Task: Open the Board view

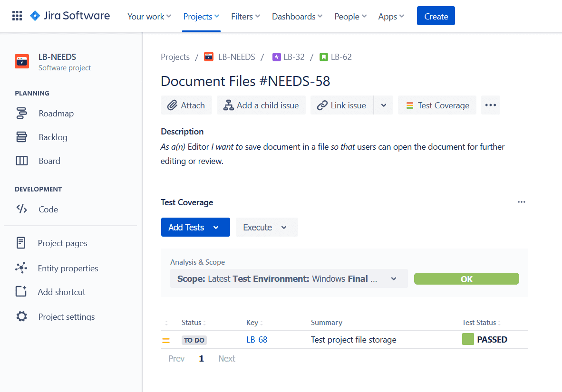Action: pyautogui.click(x=49, y=161)
